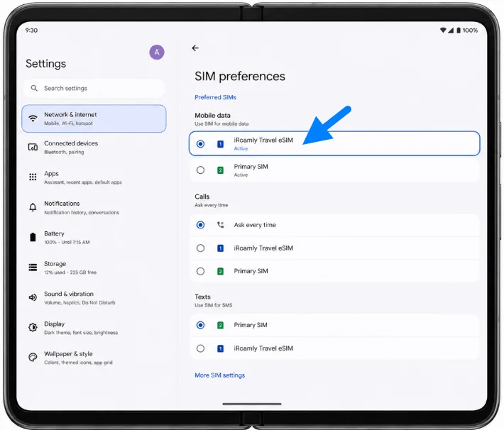The height and width of the screenshot is (430, 504).
Task: Open the purple account avatar A
Action: [157, 52]
